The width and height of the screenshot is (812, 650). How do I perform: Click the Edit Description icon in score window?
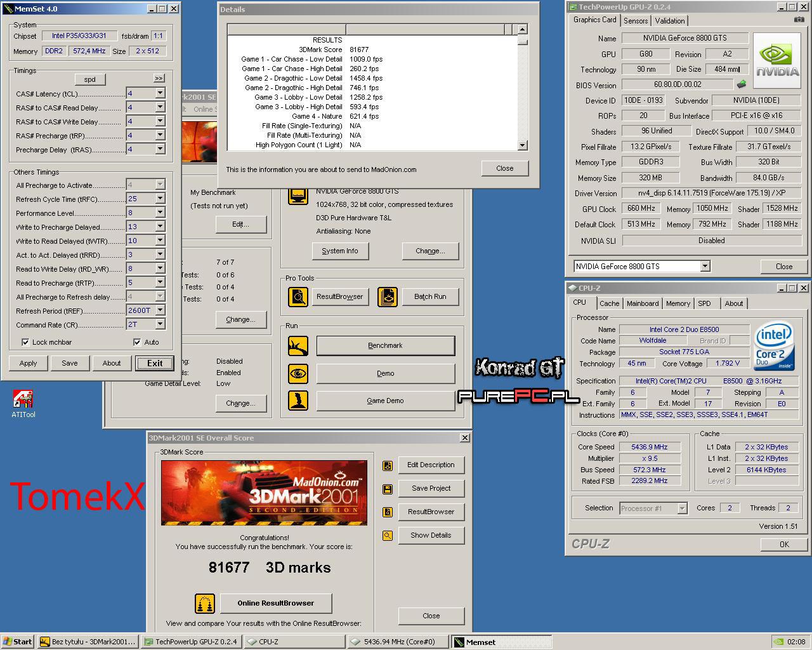[x=387, y=465]
